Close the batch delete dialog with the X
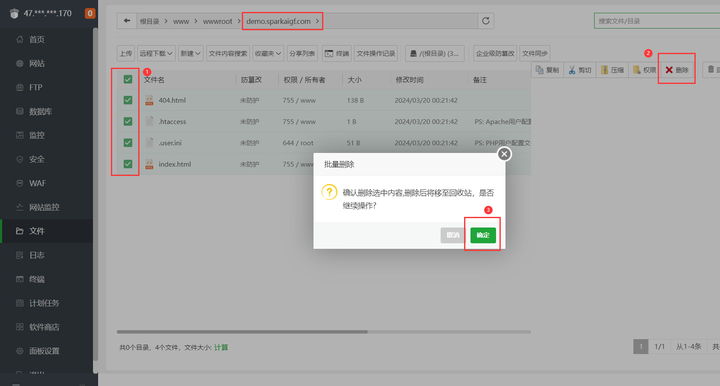The image size is (720, 386). point(504,154)
